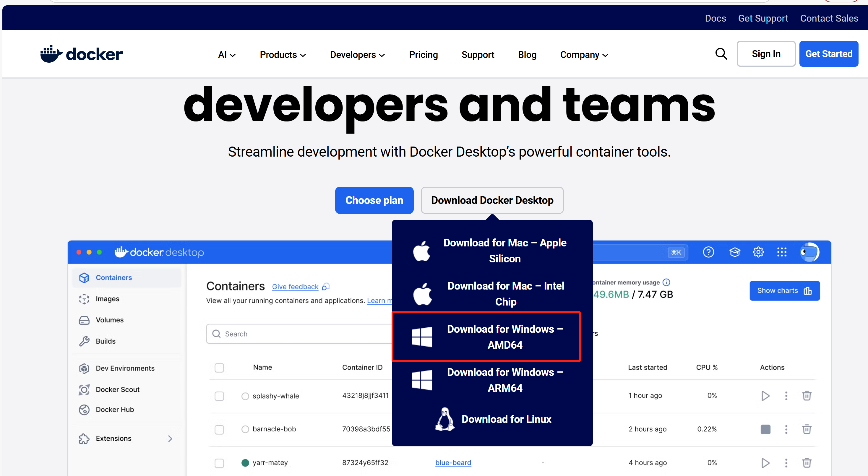Viewport: 868px width, 476px height.
Task: Check the splashy-whale row checkbox
Action: click(x=219, y=396)
